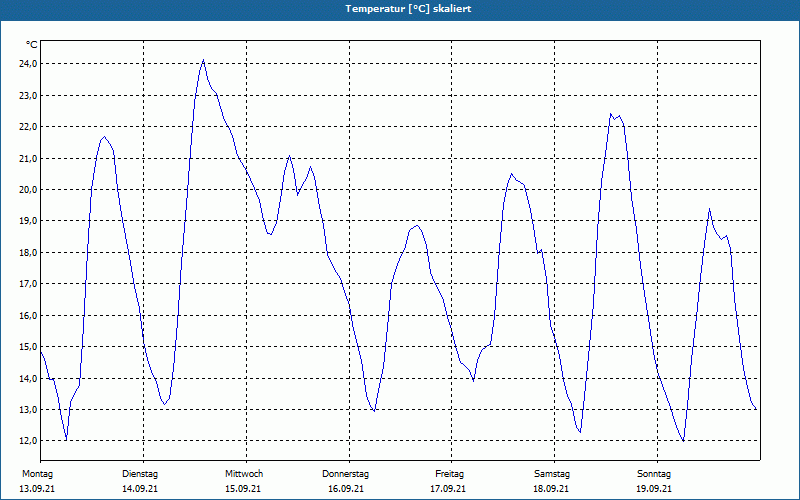The image size is (800, 500).
Task: Click the Donnerstag day label
Action: tap(345, 474)
